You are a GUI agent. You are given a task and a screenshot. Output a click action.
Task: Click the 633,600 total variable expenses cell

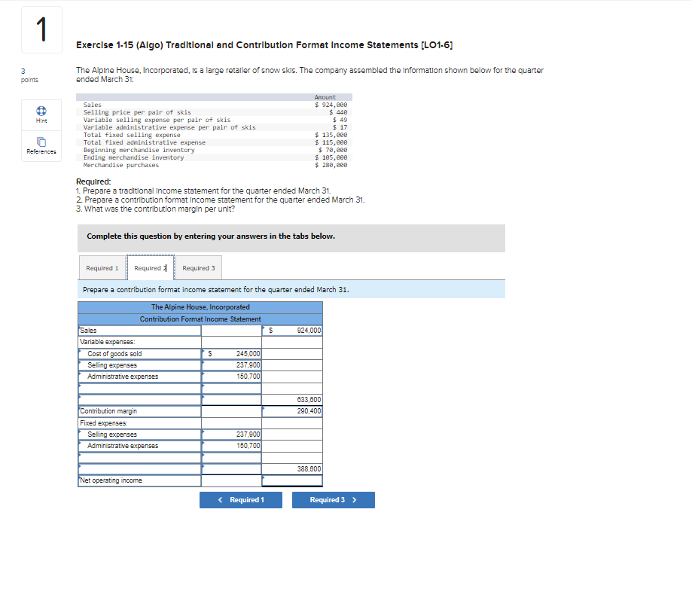tap(294, 399)
